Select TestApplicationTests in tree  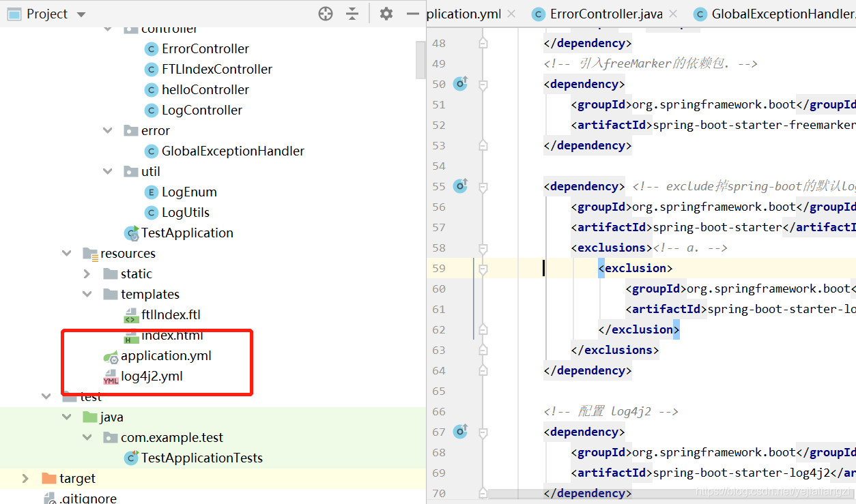tap(202, 458)
